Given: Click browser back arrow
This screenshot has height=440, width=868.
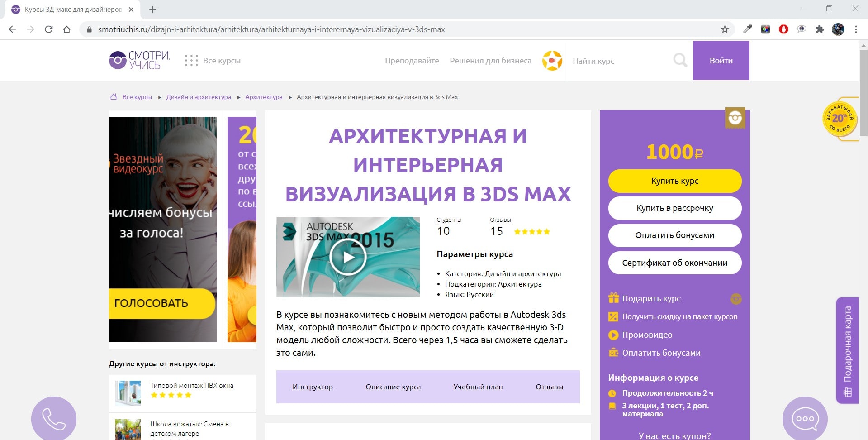Looking at the screenshot, I should [x=13, y=29].
